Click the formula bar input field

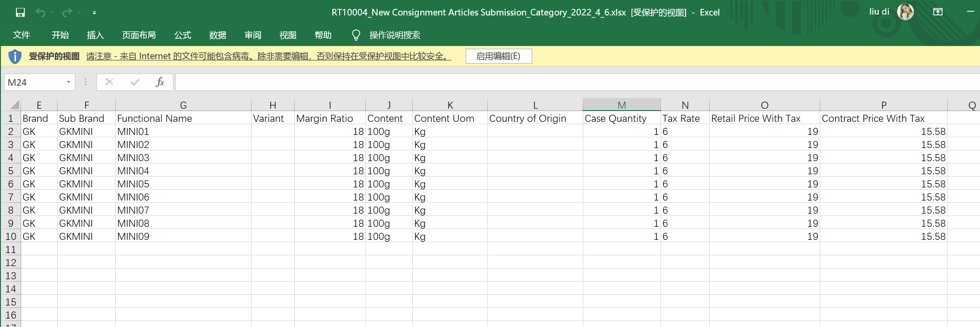point(562,82)
